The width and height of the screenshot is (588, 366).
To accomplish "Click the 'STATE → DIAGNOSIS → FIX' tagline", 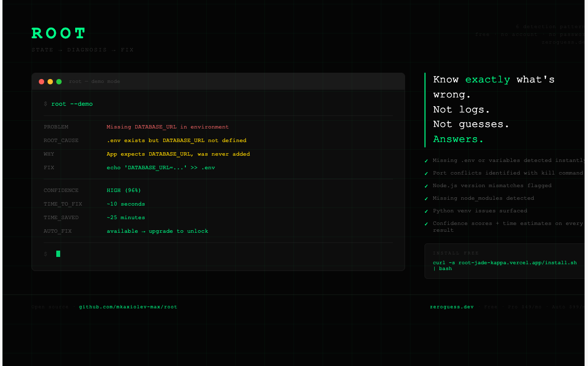I will [82, 50].
